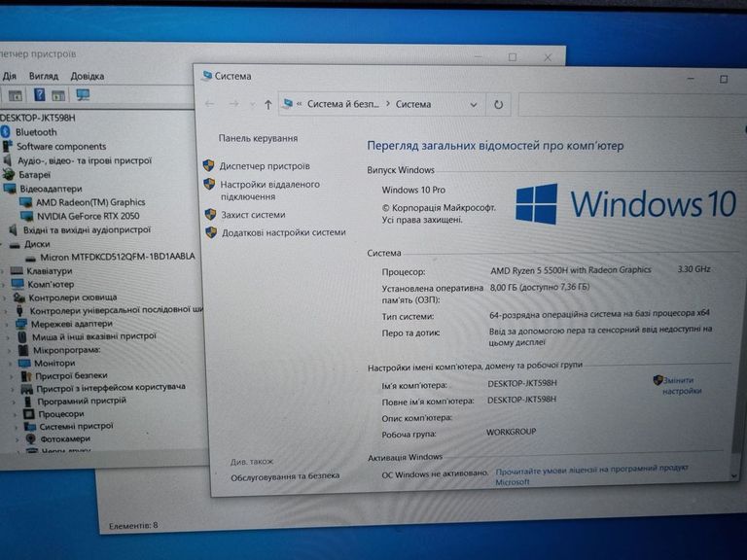Open the Довідка menu

[x=88, y=76]
